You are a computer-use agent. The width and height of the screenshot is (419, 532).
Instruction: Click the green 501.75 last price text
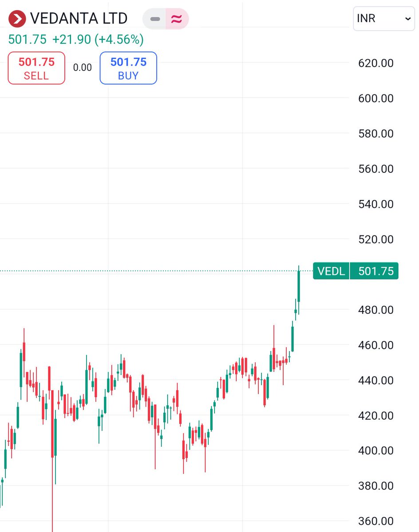(x=27, y=39)
